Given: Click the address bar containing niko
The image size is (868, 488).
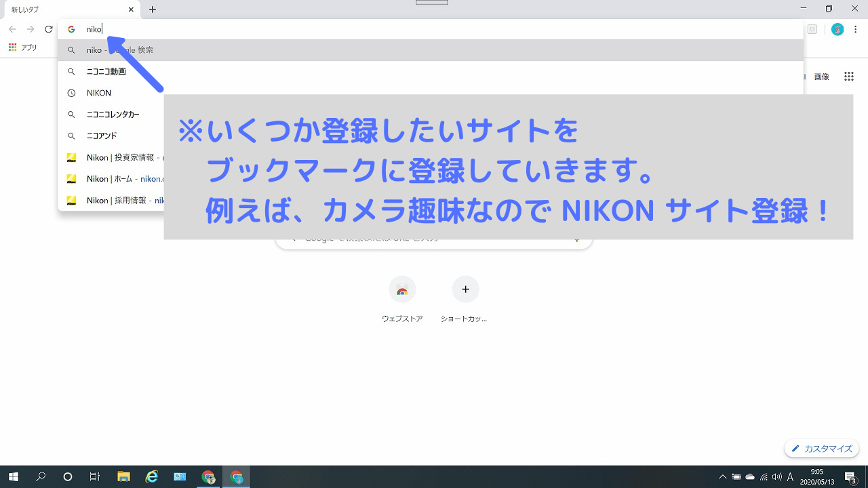Looking at the screenshot, I should 431,29.
